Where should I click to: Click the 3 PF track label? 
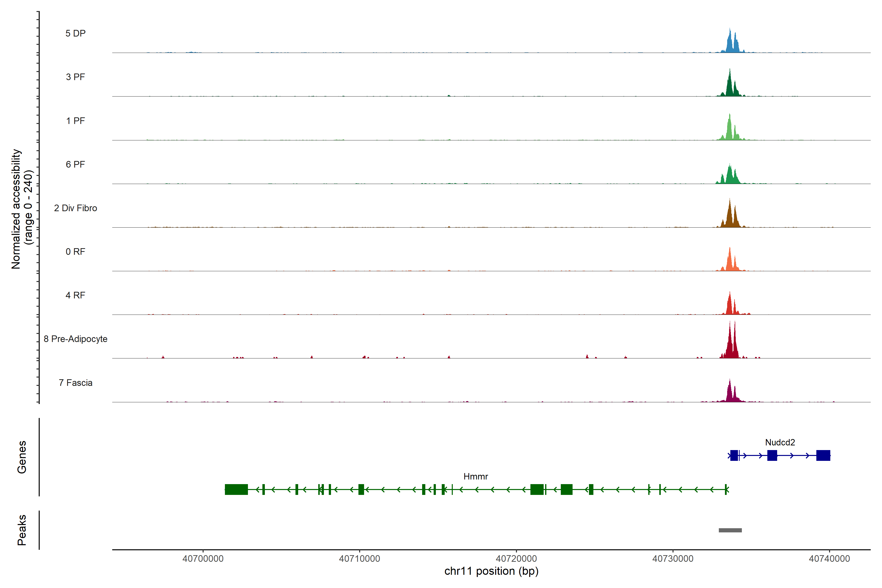[75, 77]
